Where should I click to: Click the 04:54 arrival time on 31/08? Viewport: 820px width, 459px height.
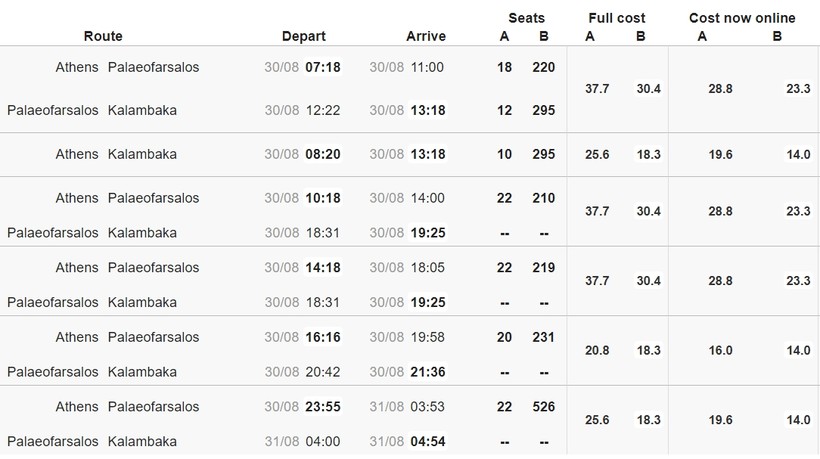click(x=427, y=442)
